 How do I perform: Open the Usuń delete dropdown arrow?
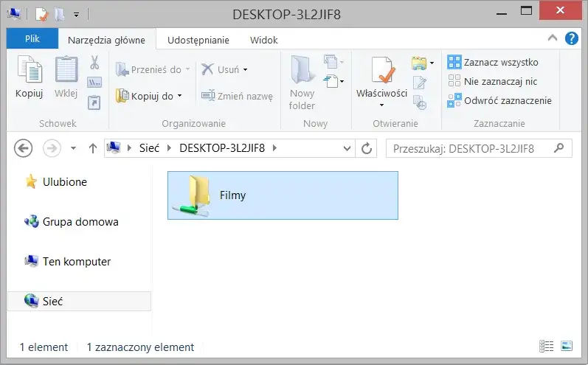point(245,70)
